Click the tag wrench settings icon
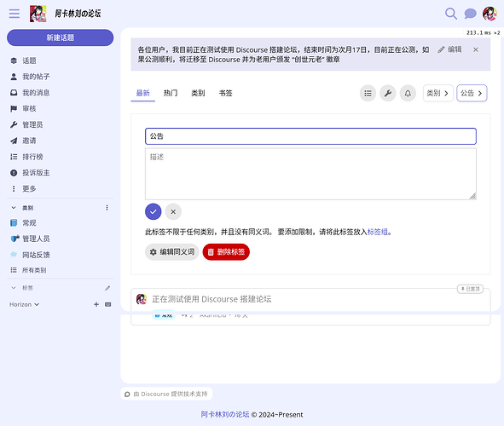This screenshot has height=426, width=504. [x=388, y=94]
